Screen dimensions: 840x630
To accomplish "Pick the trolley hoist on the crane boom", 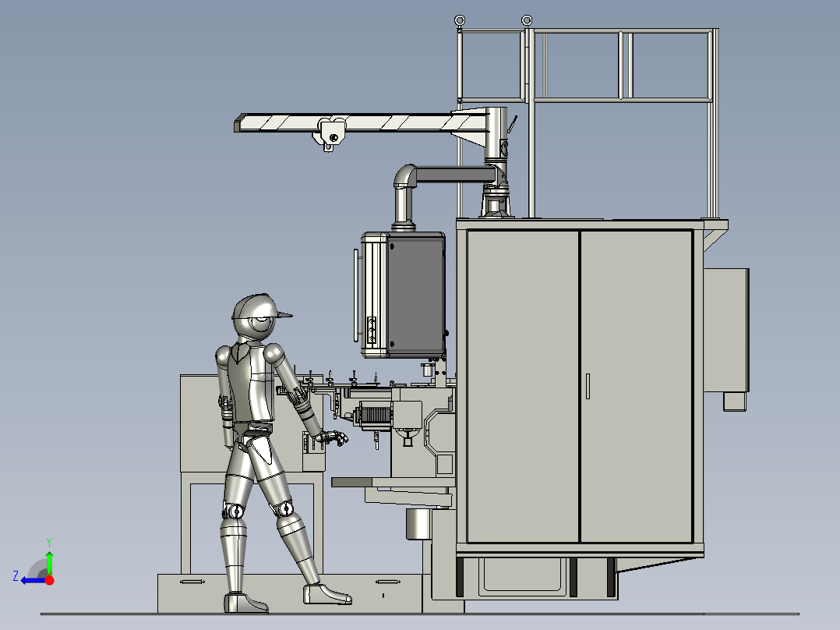I will click(329, 134).
